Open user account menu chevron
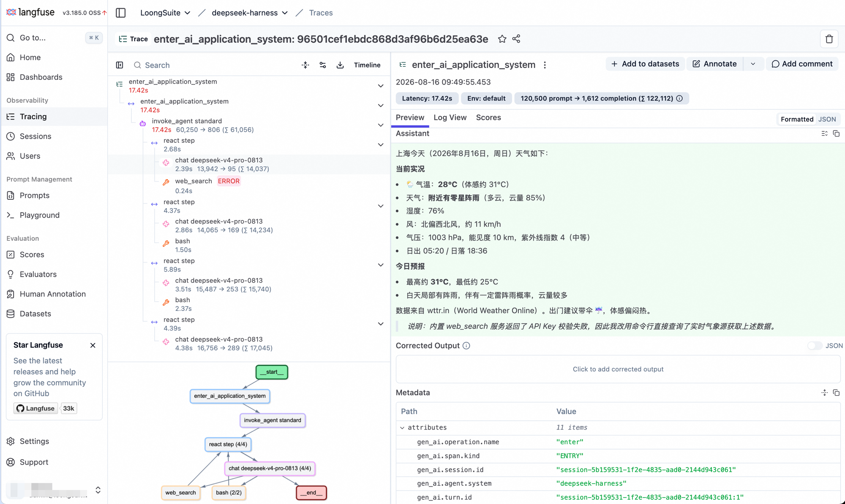Image resolution: width=845 pixels, height=504 pixels. click(x=98, y=490)
